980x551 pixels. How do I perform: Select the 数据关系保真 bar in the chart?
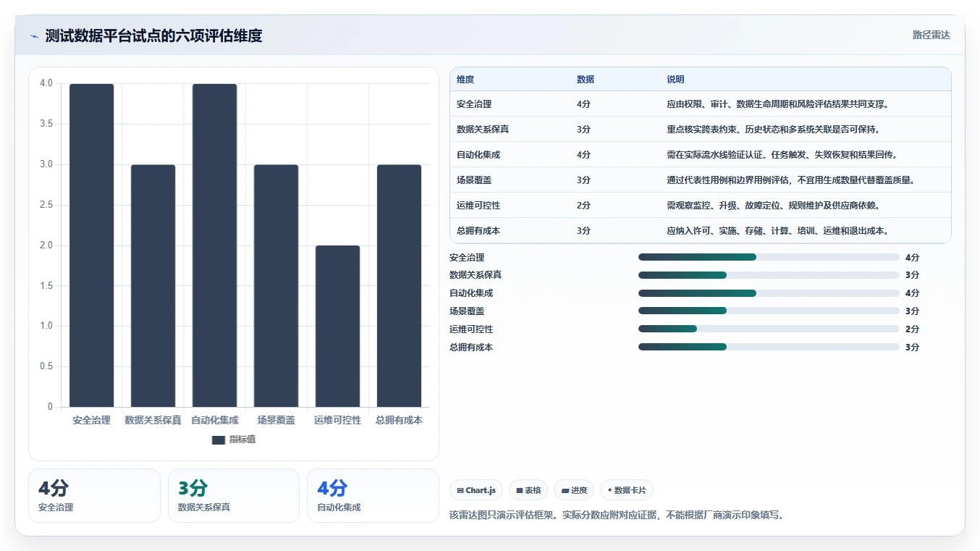point(153,286)
